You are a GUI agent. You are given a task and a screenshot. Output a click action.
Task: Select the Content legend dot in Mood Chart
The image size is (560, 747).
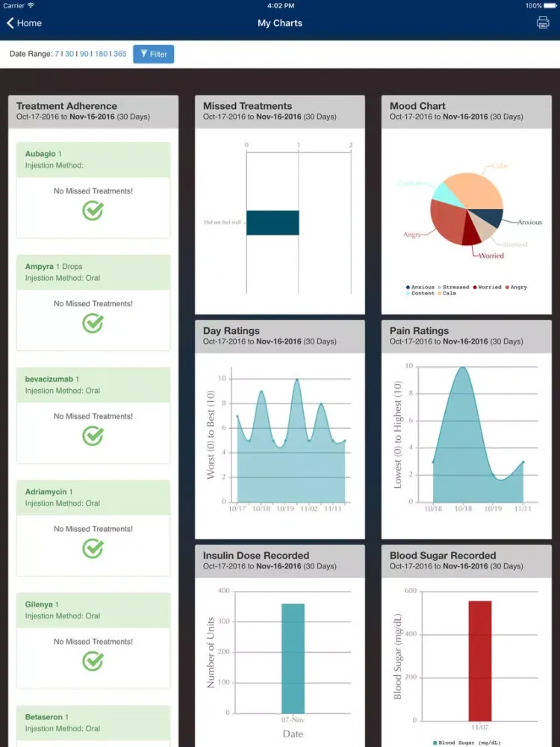click(408, 294)
